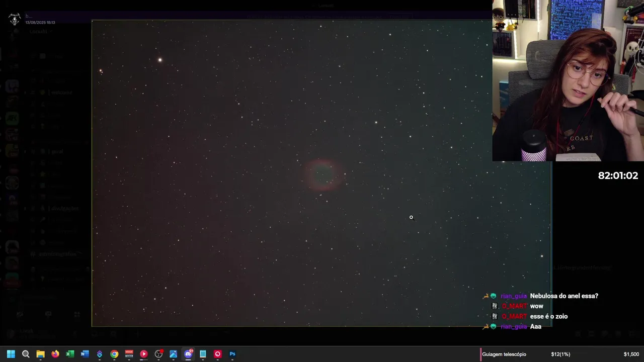Open Google Chrome from taskbar

[114, 354]
